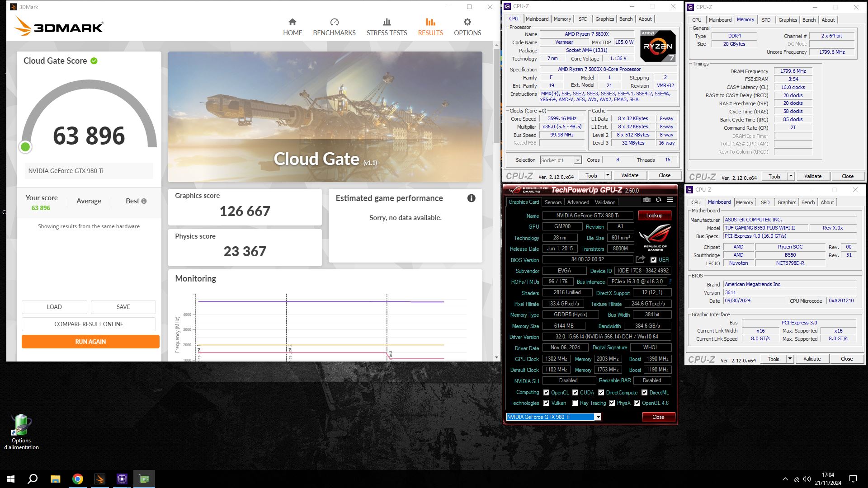The height and width of the screenshot is (488, 868).
Task: Toggle the CUDA checkbox
Action: [x=575, y=393]
